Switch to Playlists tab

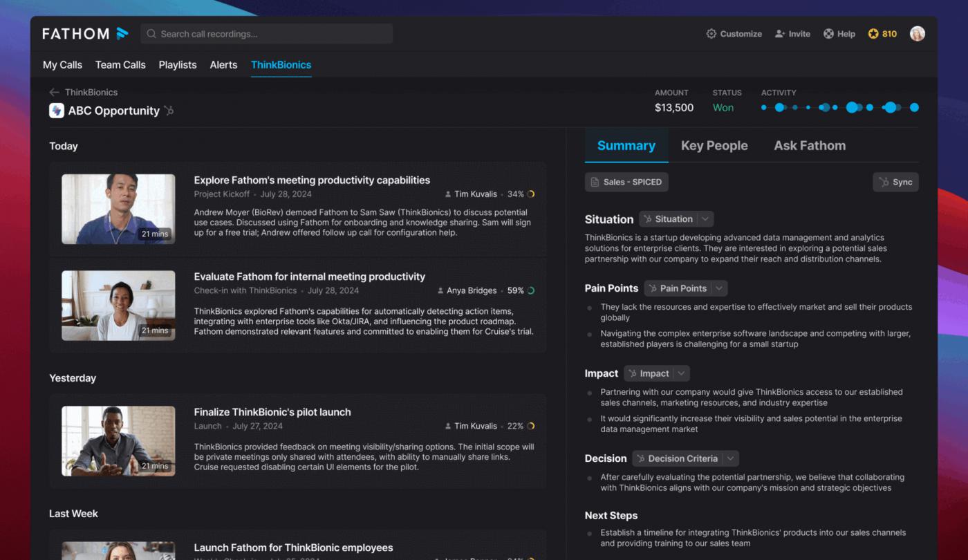(178, 65)
